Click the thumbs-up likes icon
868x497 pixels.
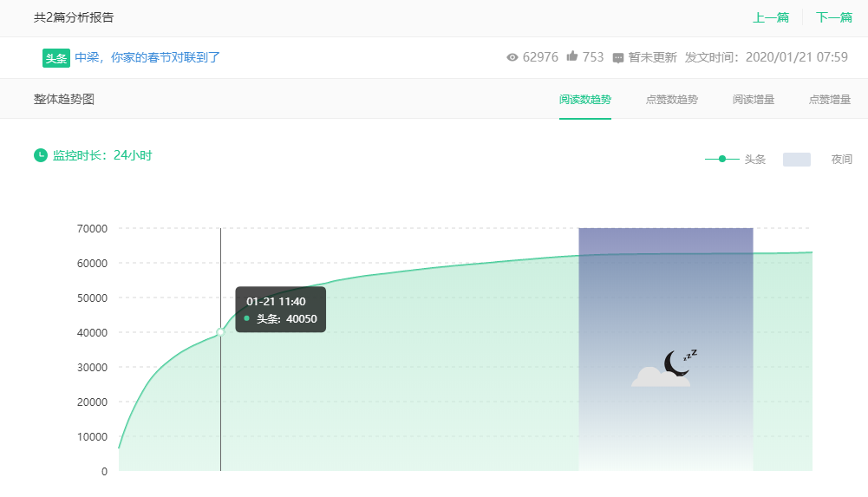572,57
